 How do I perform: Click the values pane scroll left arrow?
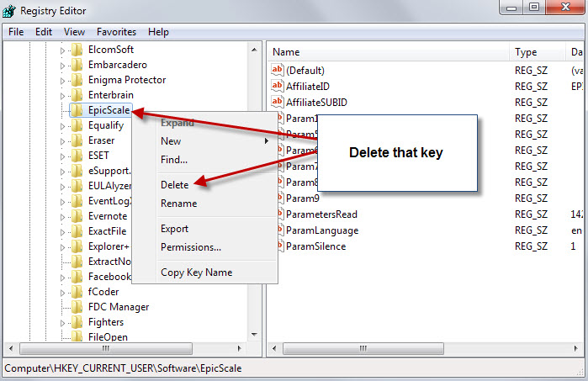point(274,349)
